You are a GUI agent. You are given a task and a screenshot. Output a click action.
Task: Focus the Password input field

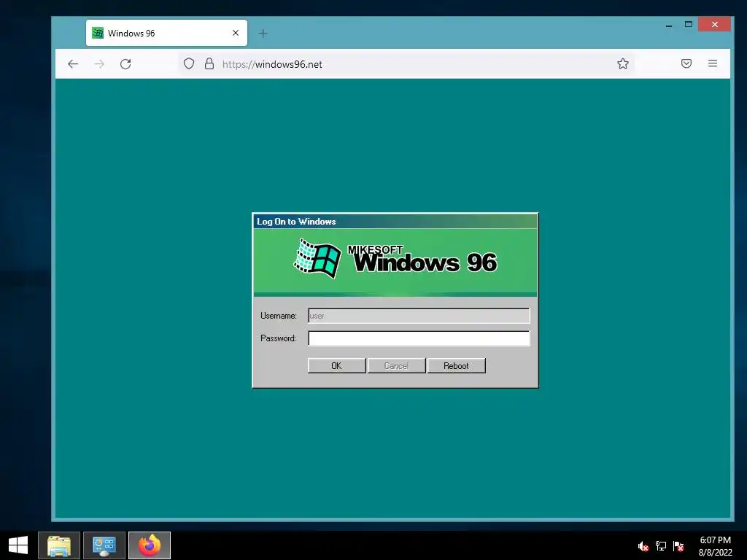pos(419,338)
